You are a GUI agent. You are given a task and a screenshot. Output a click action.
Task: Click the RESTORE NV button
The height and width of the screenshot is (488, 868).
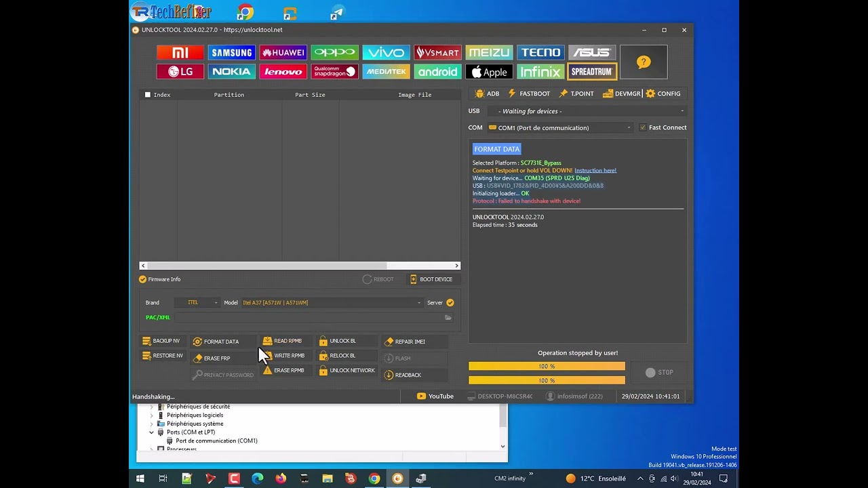163,356
